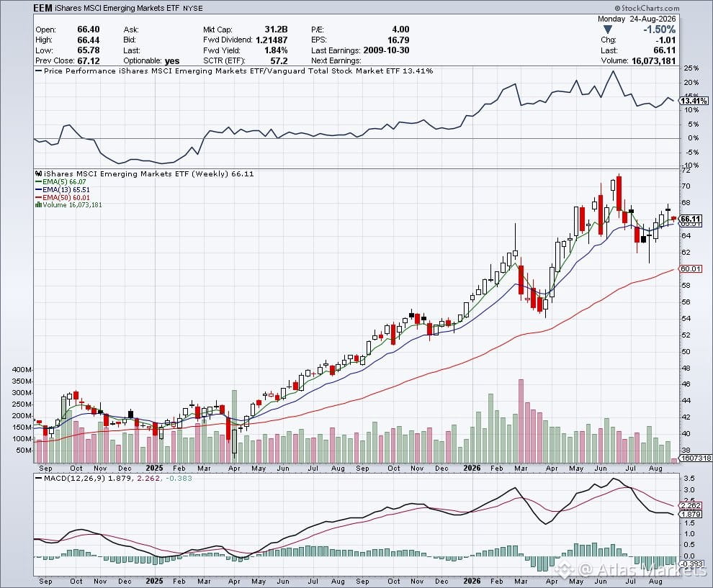713x588 pixels.
Task: Click the blue EMA(13) line swatch in the legend
Action: click(x=38, y=189)
